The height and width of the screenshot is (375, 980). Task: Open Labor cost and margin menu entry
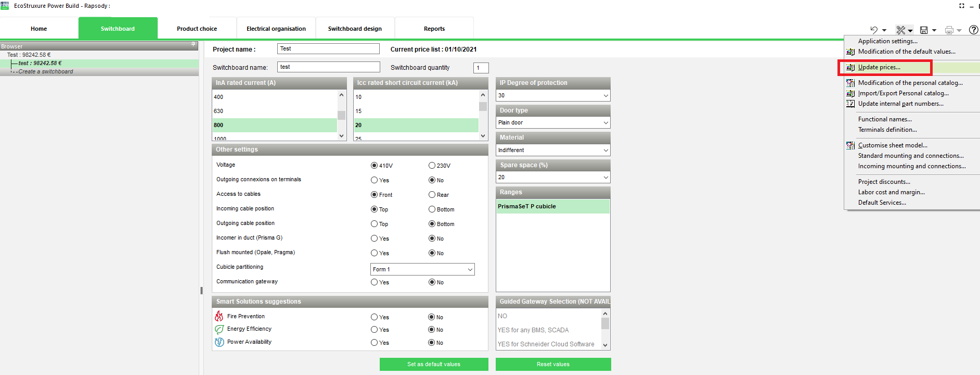coord(892,192)
